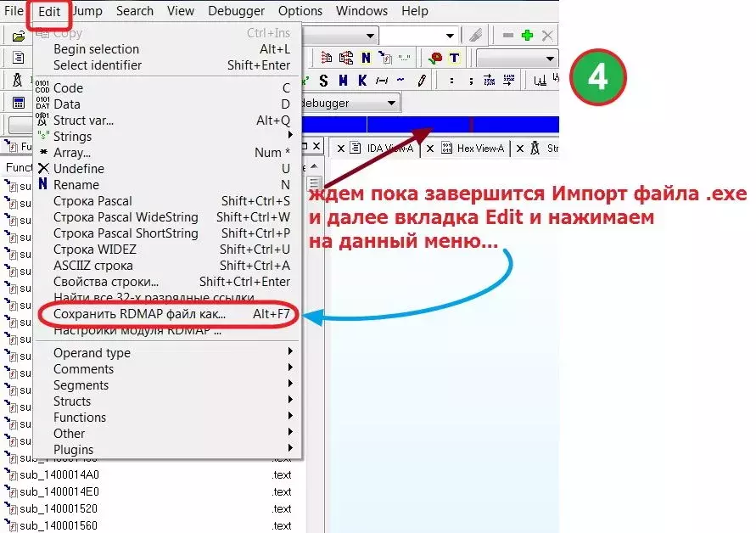
Task: Click the semicolon repeatable comment icon
Action: tap(471, 81)
